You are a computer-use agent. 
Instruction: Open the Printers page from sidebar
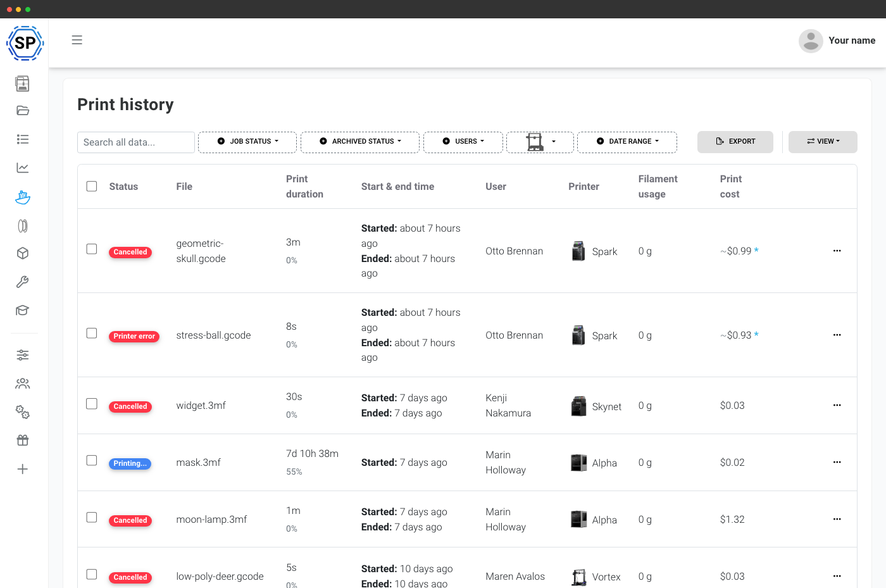tap(23, 84)
